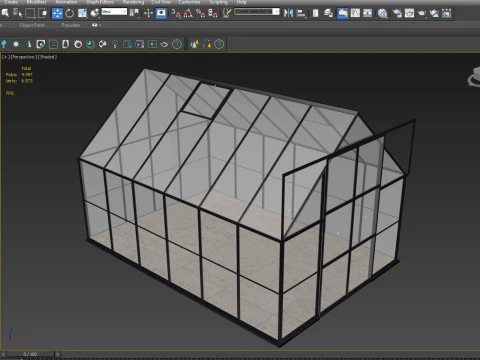This screenshot has width=480, height=360.
Task: Open the [Shaded] viewport shading menu
Action: click(x=47, y=57)
